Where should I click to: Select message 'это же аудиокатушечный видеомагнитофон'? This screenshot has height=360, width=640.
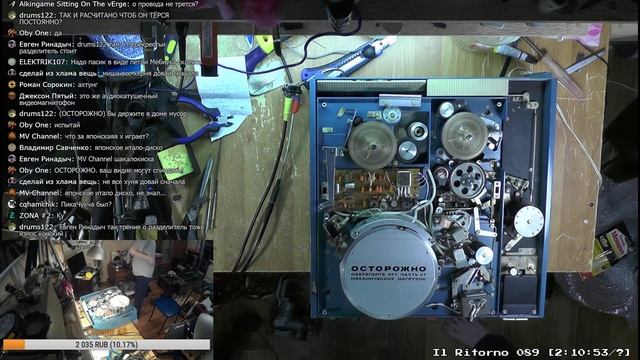click(x=88, y=100)
